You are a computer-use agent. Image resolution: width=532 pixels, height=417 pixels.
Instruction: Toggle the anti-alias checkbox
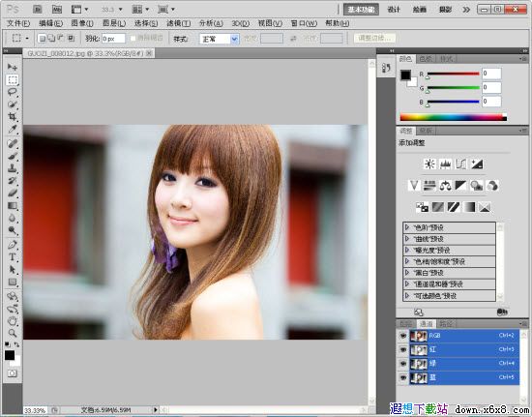(x=133, y=39)
